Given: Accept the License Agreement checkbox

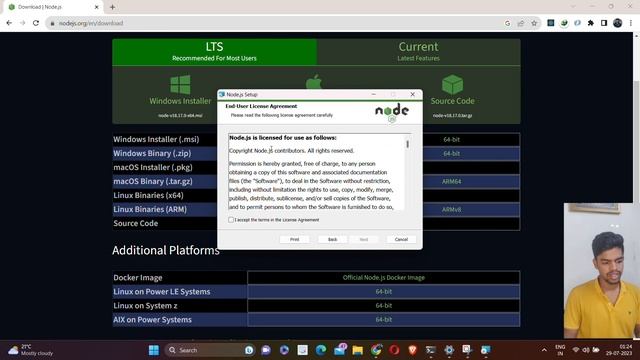Looking at the screenshot, I should pos(231,220).
